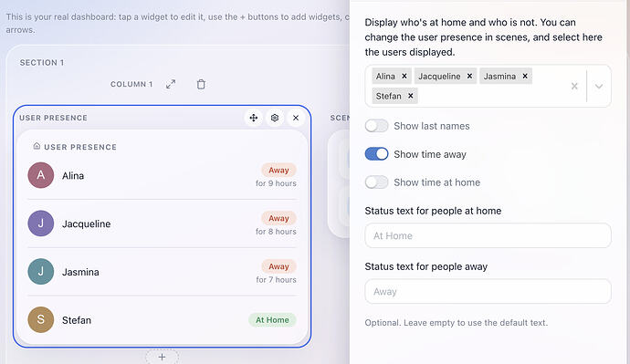Click the move handle on User Presence widget
The width and height of the screenshot is (630, 364).
[x=254, y=118]
